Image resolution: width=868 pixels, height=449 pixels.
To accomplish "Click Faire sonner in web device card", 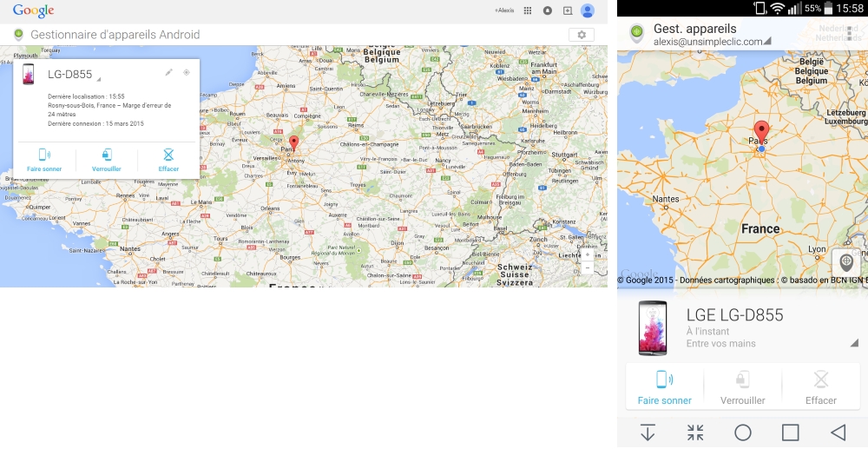I will (x=44, y=161).
